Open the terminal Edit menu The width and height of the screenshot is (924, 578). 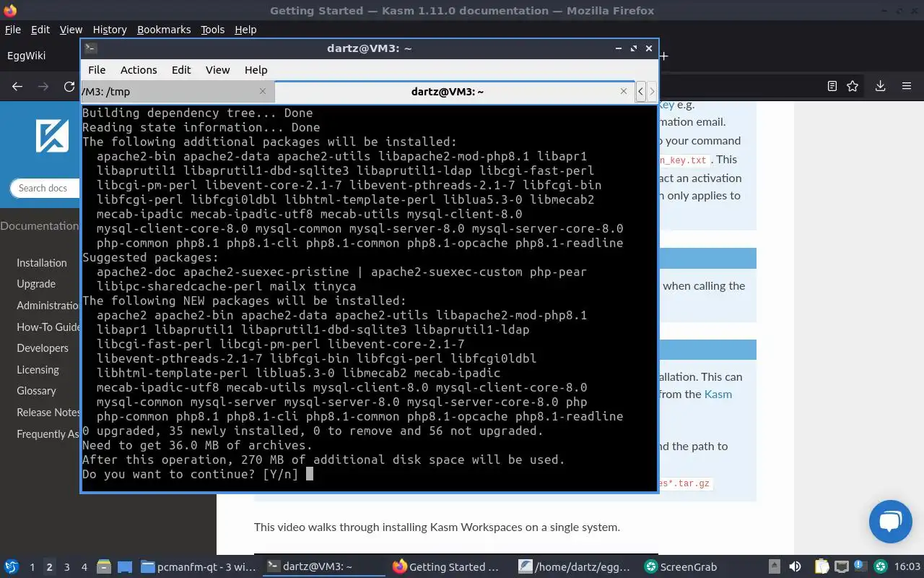181,70
